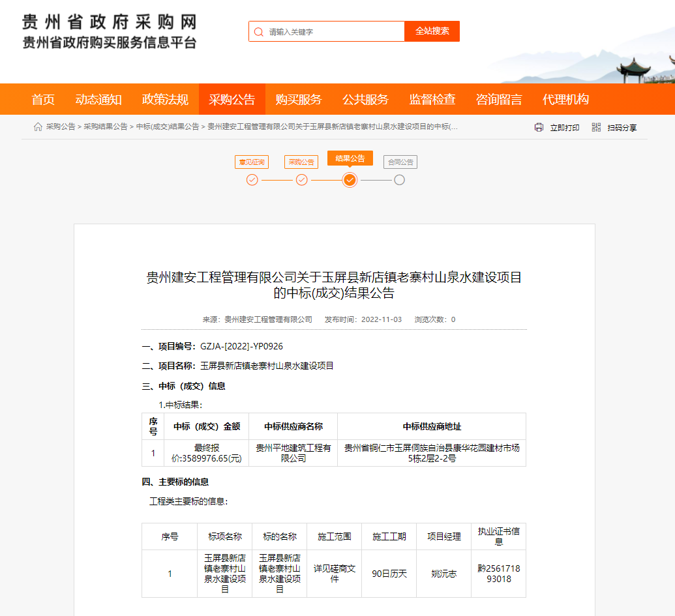Click the QR code share icon

point(596,127)
